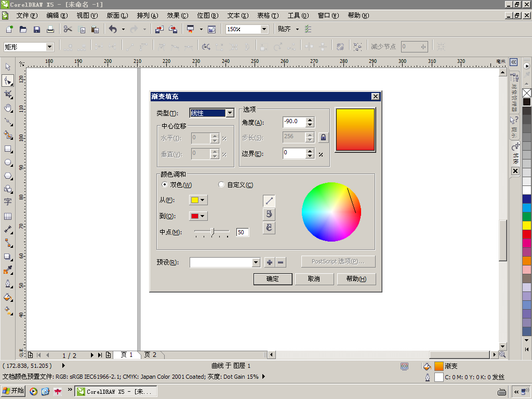The height and width of the screenshot is (399, 532).
Task: Open the 矩形 selection mode dropdown
Action: click(49, 47)
